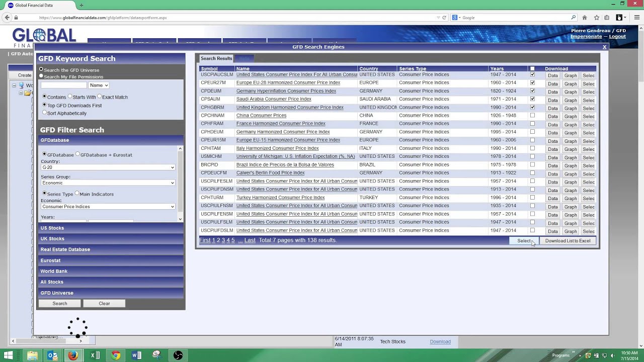This screenshot has width=644, height=362.
Task: Click the Search button in the filter panel
Action: 60,304
